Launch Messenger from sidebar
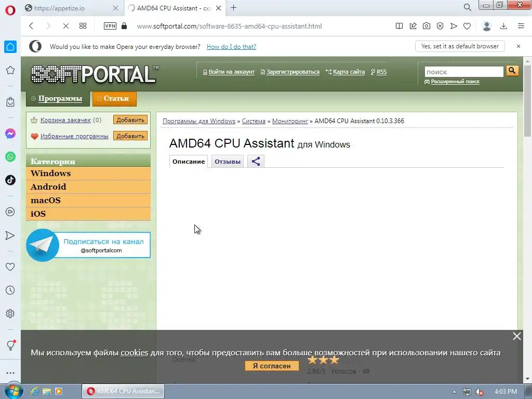 [x=10, y=134]
